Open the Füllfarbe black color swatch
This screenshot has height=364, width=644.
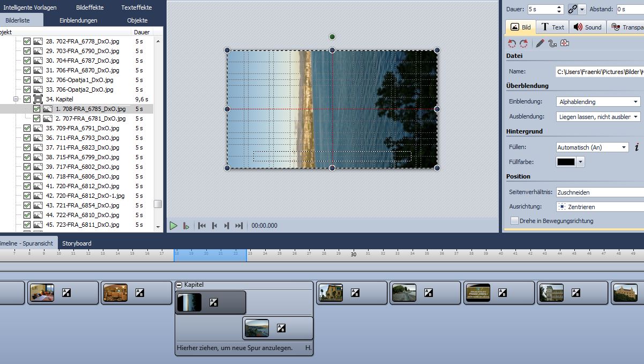566,162
